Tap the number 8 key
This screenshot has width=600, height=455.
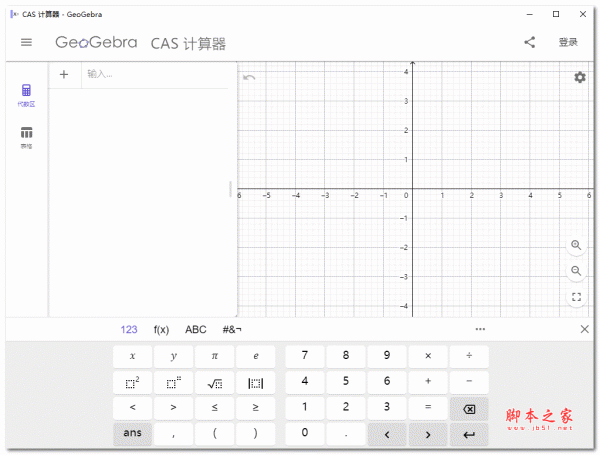[346, 356]
